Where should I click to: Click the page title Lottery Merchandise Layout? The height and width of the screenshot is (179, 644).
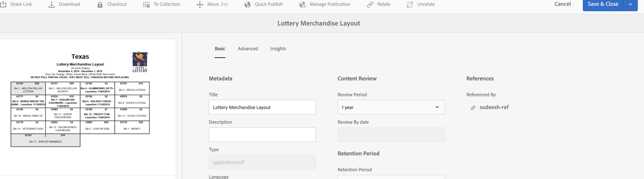(x=319, y=23)
